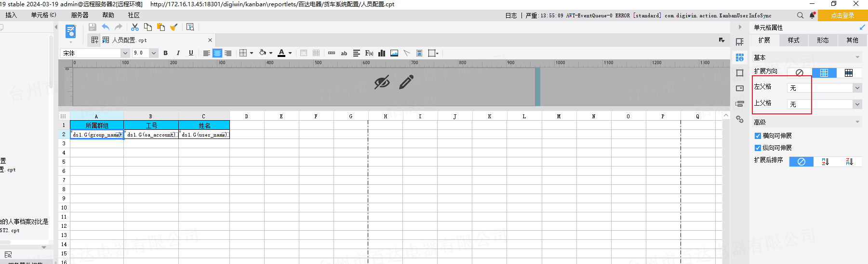Click the pencil edit icon in header area

pyautogui.click(x=406, y=82)
